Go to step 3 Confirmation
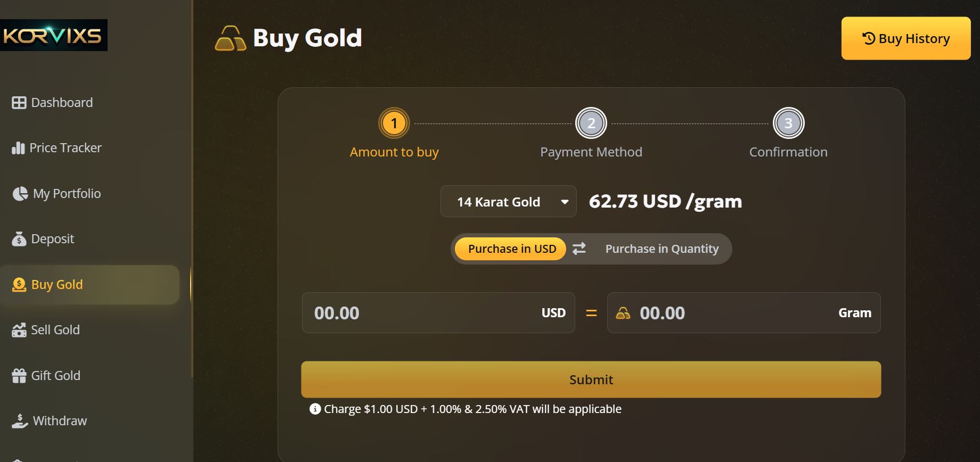Image resolution: width=980 pixels, height=462 pixels. click(788, 134)
